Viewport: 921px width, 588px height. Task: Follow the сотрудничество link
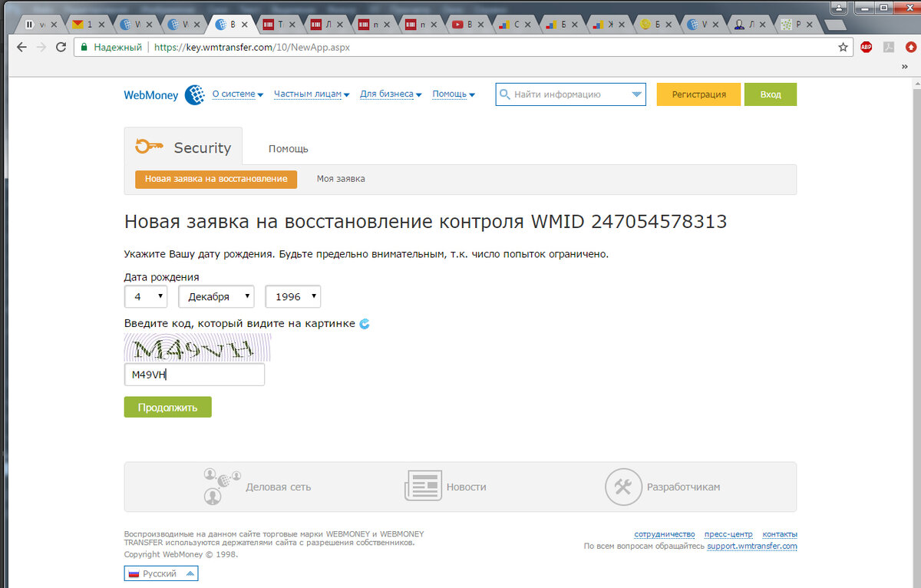665,534
